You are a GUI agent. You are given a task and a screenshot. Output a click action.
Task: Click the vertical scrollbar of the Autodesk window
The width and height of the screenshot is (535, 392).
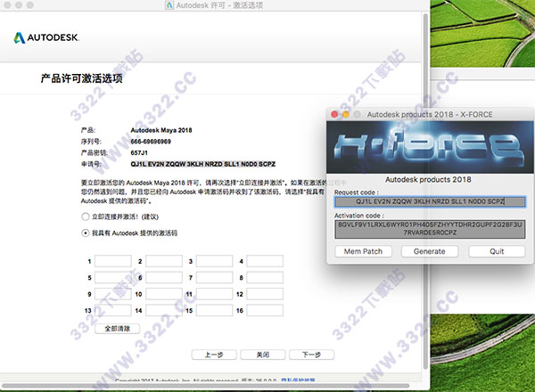(x=425, y=191)
